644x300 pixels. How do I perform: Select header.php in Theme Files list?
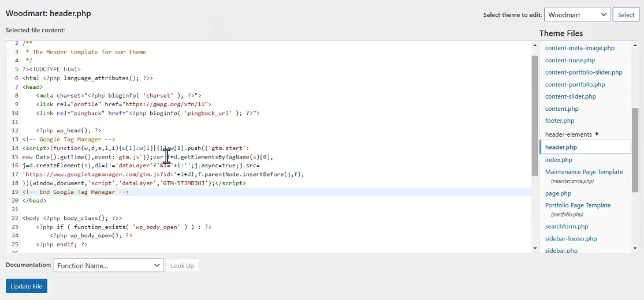[x=585, y=147]
